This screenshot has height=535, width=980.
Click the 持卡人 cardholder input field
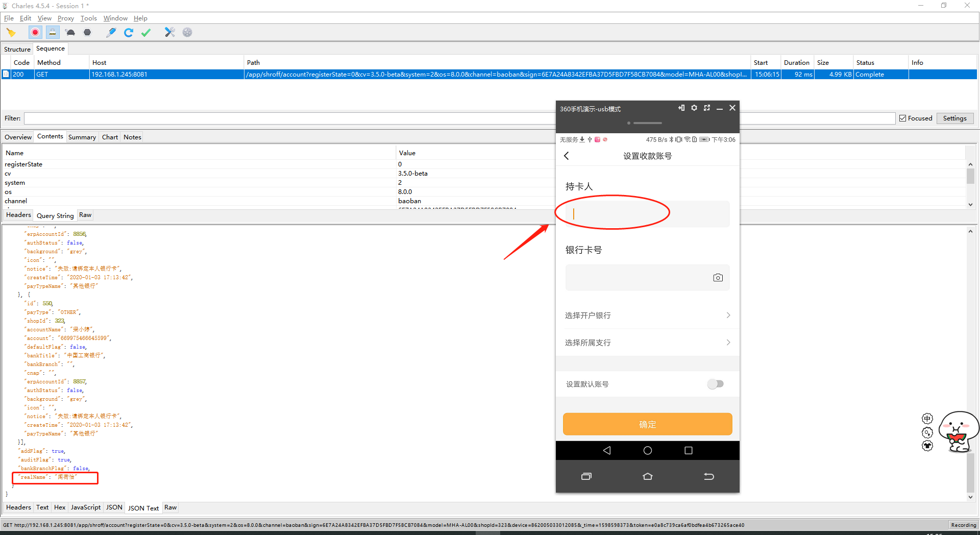click(648, 214)
